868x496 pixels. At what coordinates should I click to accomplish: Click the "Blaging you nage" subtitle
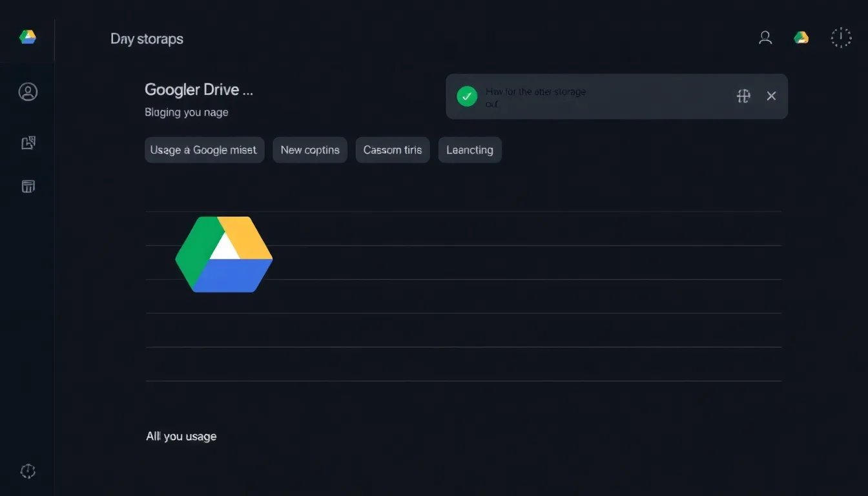pyautogui.click(x=187, y=112)
